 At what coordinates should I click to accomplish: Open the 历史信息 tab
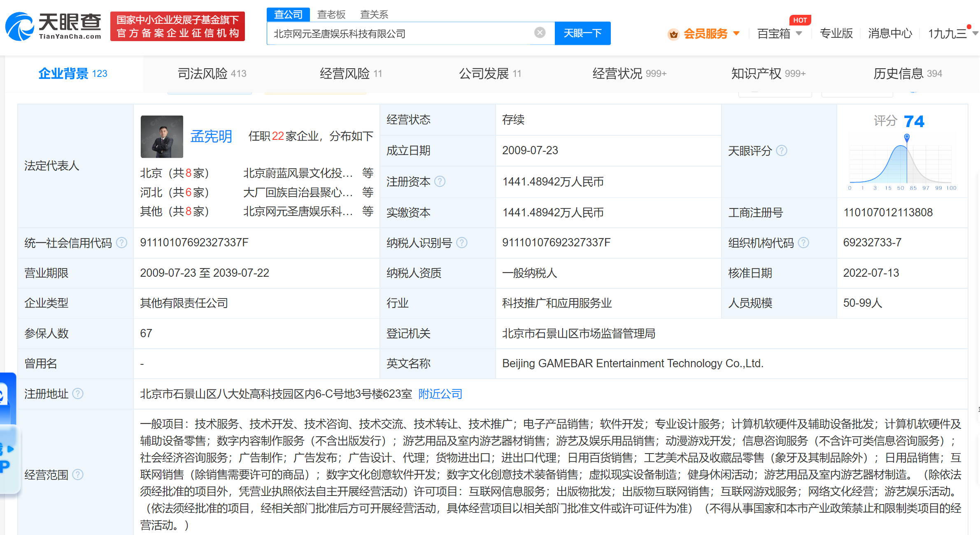tap(908, 74)
